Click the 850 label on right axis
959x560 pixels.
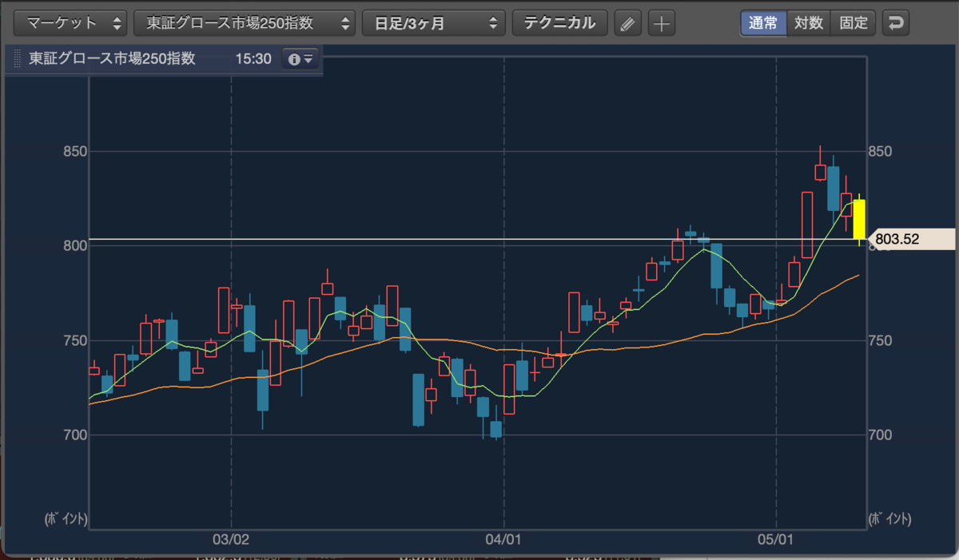tap(881, 152)
